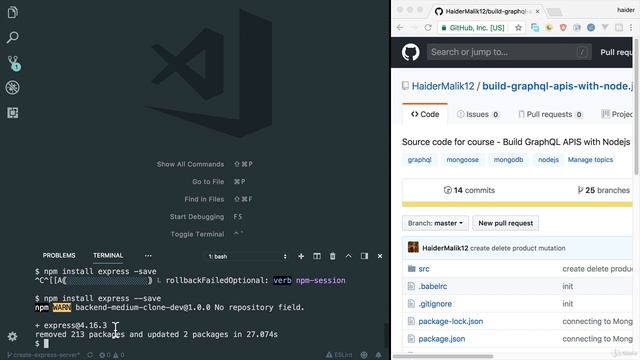Click the feedback smiley in status bar
Viewport: 640px width, 360px height.
[x=364, y=355]
